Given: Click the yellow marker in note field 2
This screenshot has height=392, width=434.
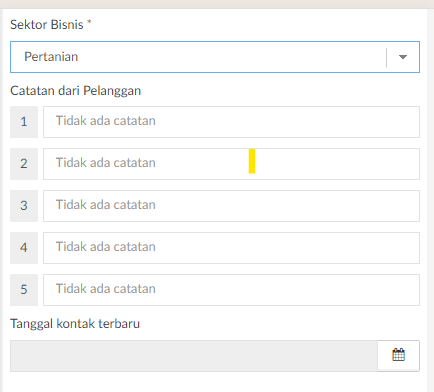Looking at the screenshot, I should click(252, 161).
